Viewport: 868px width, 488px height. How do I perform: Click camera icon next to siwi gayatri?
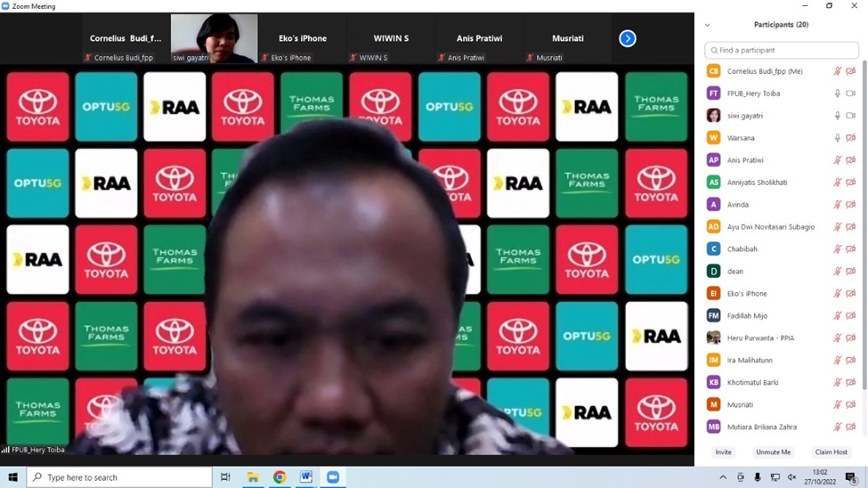click(851, 116)
